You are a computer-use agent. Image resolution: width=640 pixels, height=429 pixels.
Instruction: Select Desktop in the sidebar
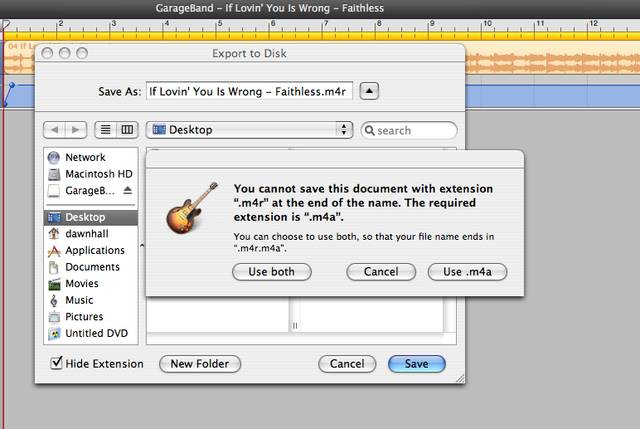coord(90,217)
